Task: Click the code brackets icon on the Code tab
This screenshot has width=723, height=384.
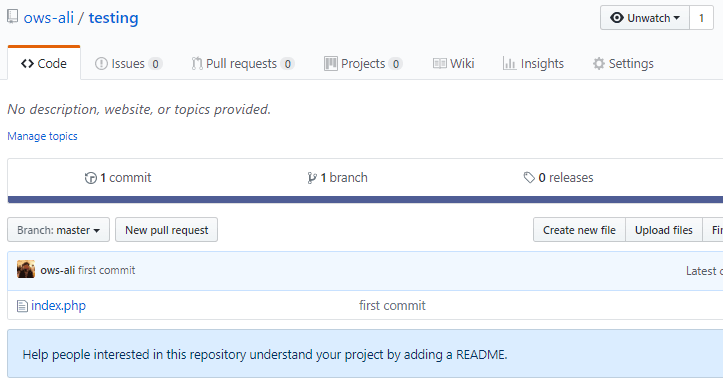Action: pyautogui.click(x=27, y=64)
